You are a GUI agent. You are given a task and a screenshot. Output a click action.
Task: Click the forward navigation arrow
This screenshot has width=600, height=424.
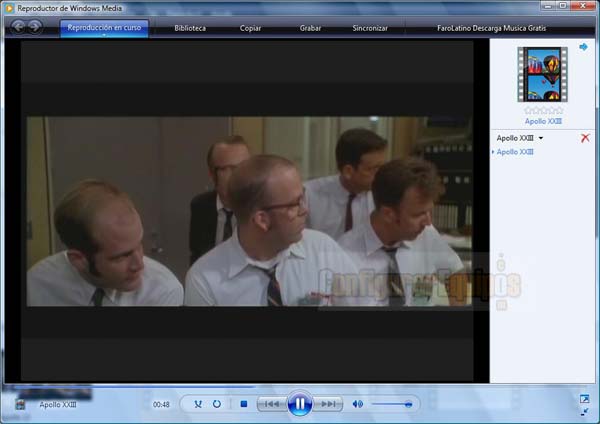[34, 26]
